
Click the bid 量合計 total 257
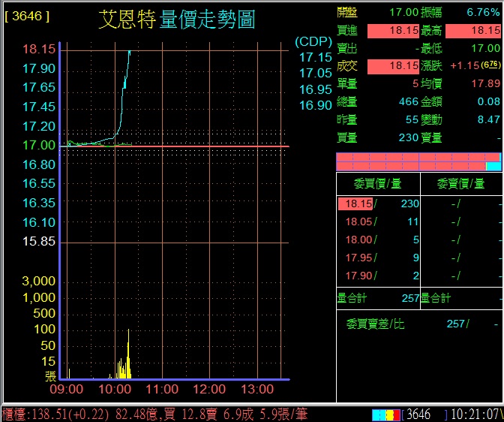(x=410, y=298)
